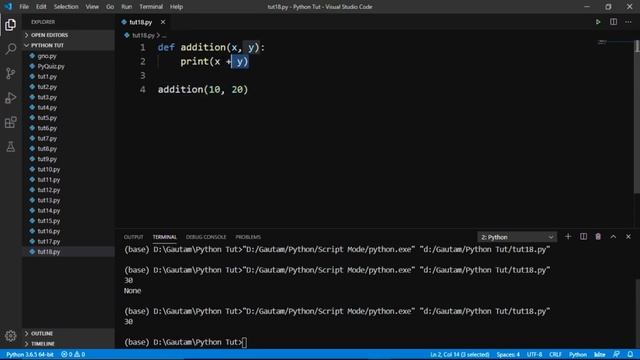This screenshot has height=360, width=640.
Task: Open the Selection menu
Action: click(x=66, y=7)
